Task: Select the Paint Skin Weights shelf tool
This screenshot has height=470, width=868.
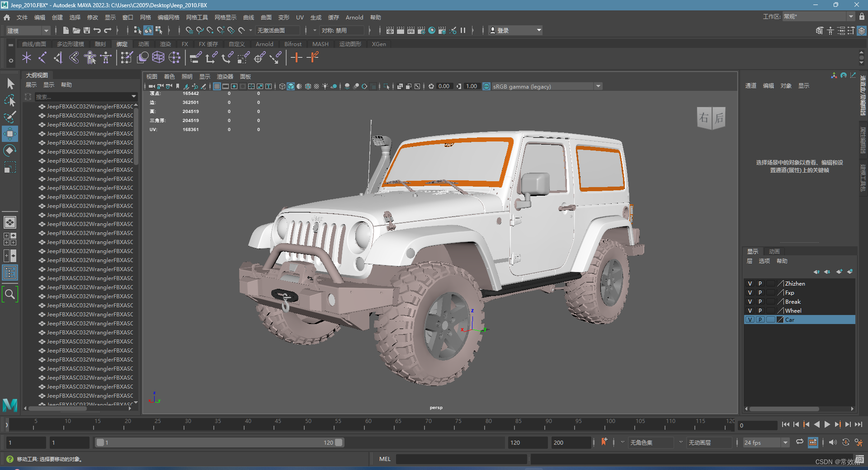Action: pyautogui.click(x=127, y=57)
